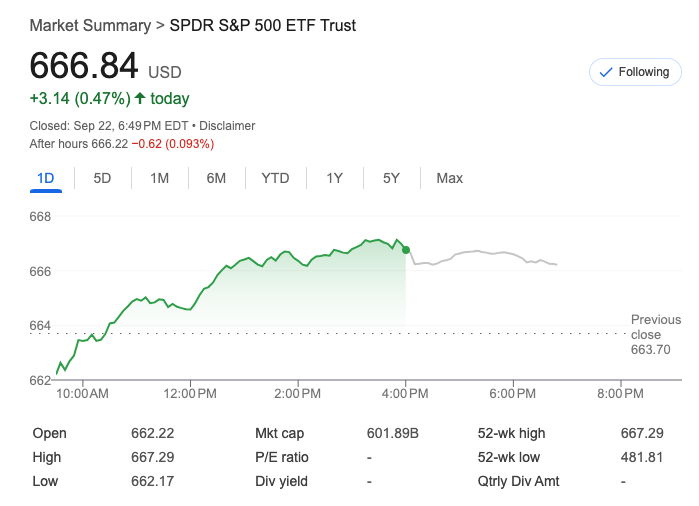Screen dimensions: 699x506
Task: Open the 6M chart range
Action: tap(216, 178)
